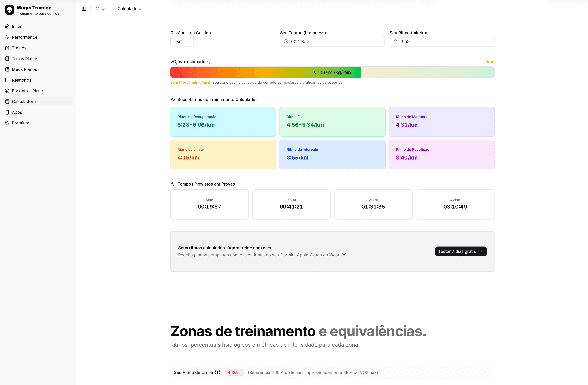Click the 21km 01:31:35 card
The width and height of the screenshot is (588, 385).
(x=373, y=204)
